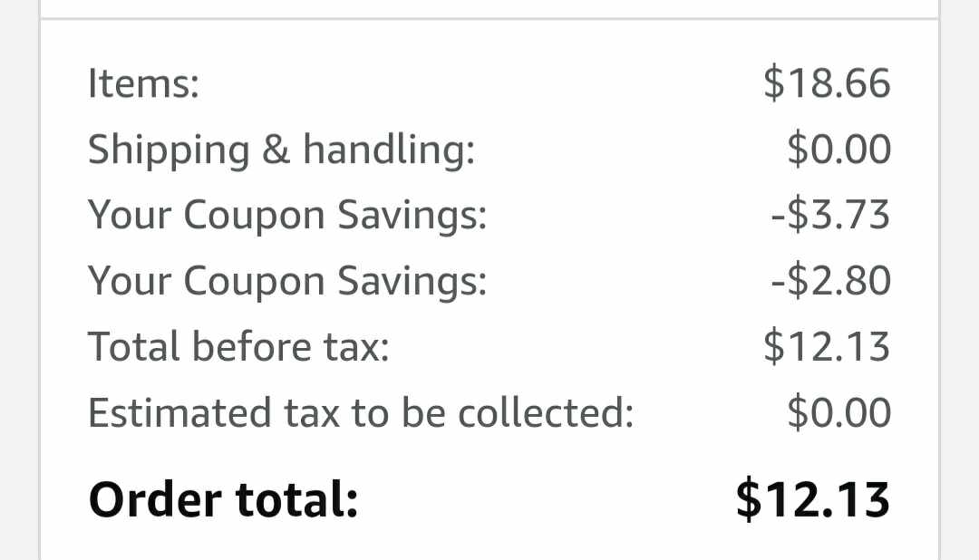Click the horizontal divider line above Items

(489, 18)
